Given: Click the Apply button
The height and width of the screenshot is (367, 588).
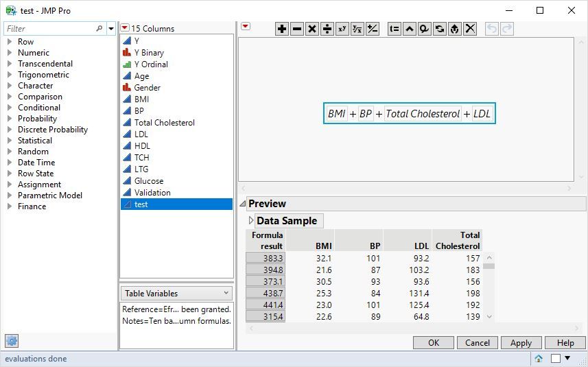Looking at the screenshot, I should [x=521, y=342].
